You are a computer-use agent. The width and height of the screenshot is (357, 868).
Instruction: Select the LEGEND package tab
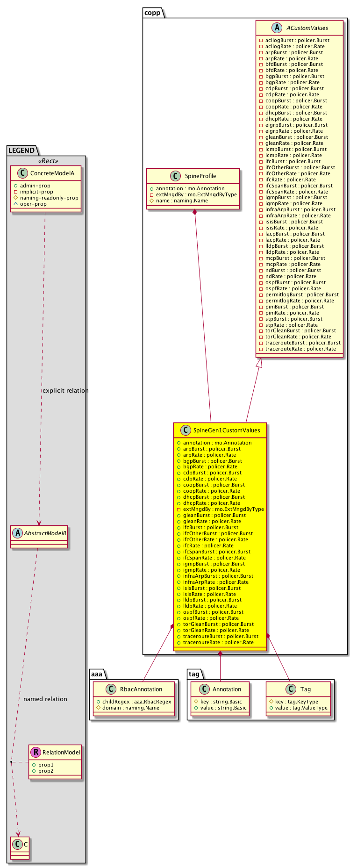click(21, 150)
